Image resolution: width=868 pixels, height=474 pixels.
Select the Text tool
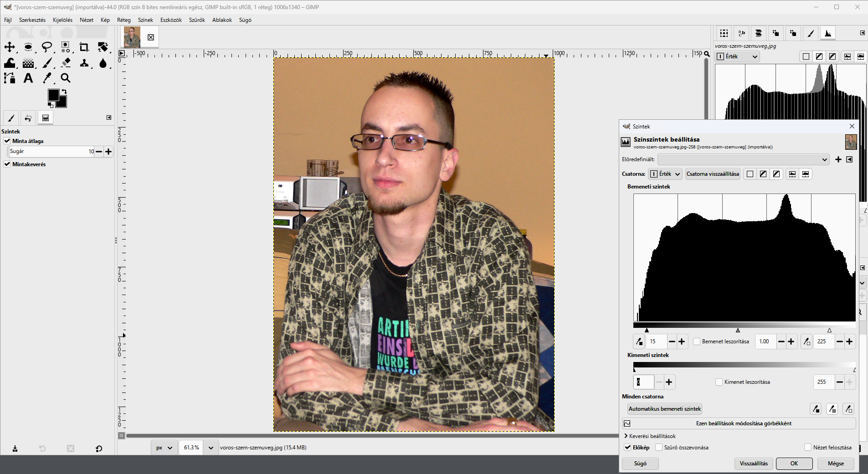(28, 78)
